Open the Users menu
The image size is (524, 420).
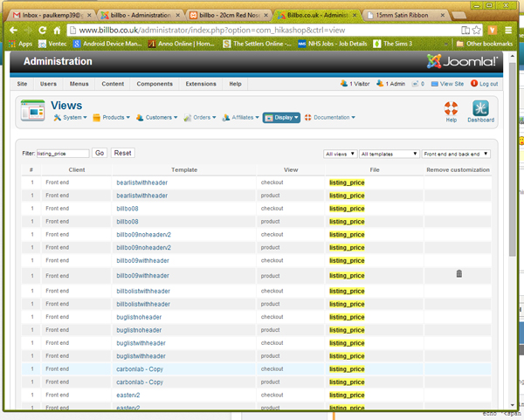coord(48,84)
